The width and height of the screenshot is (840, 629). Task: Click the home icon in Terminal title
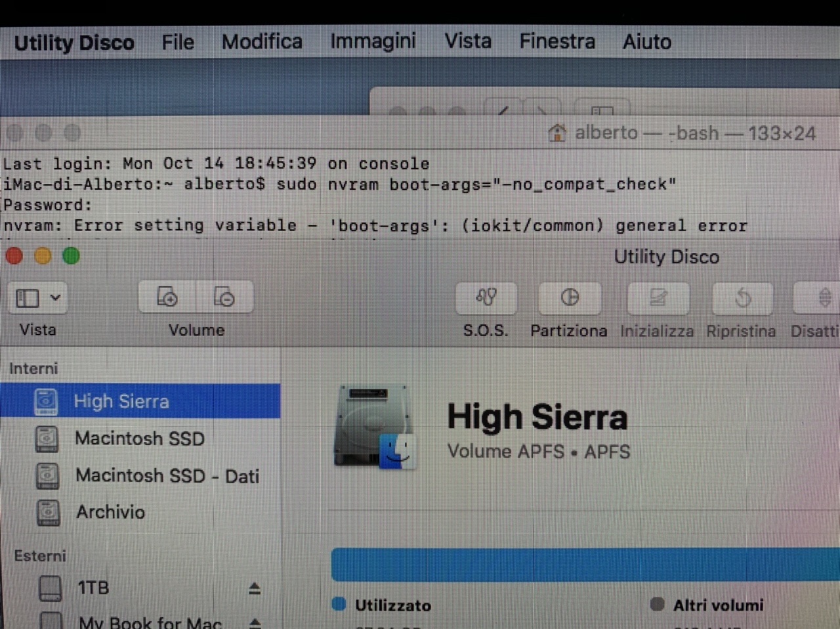click(x=557, y=133)
